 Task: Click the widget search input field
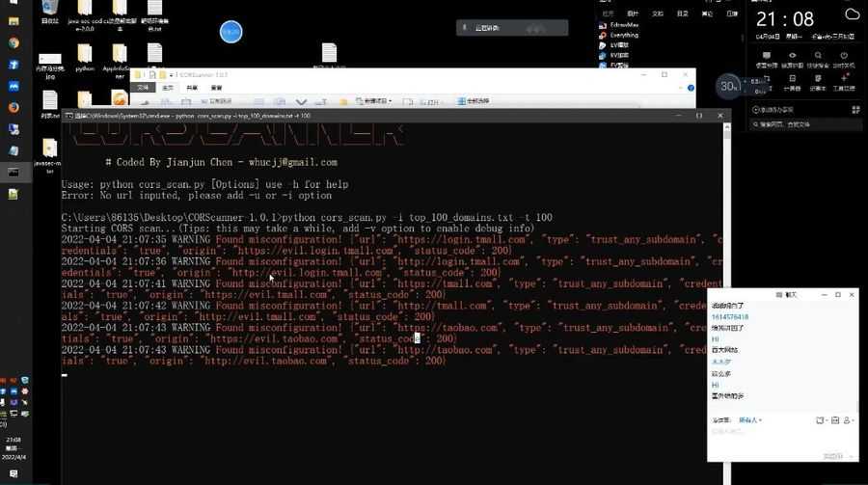(x=805, y=124)
